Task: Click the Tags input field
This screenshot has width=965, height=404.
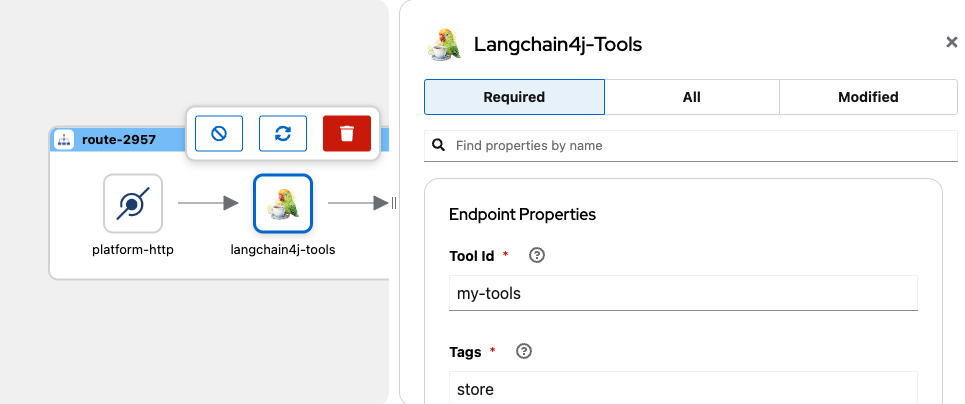Action: 683,388
